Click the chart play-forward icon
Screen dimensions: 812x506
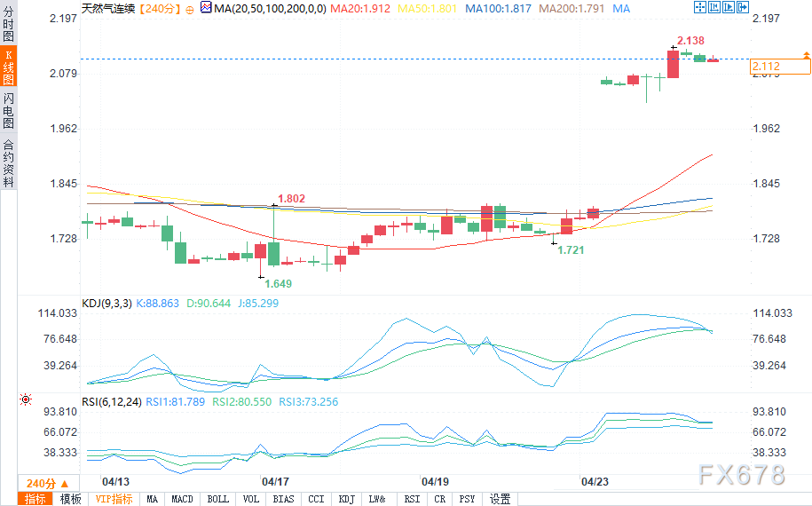(x=728, y=7)
